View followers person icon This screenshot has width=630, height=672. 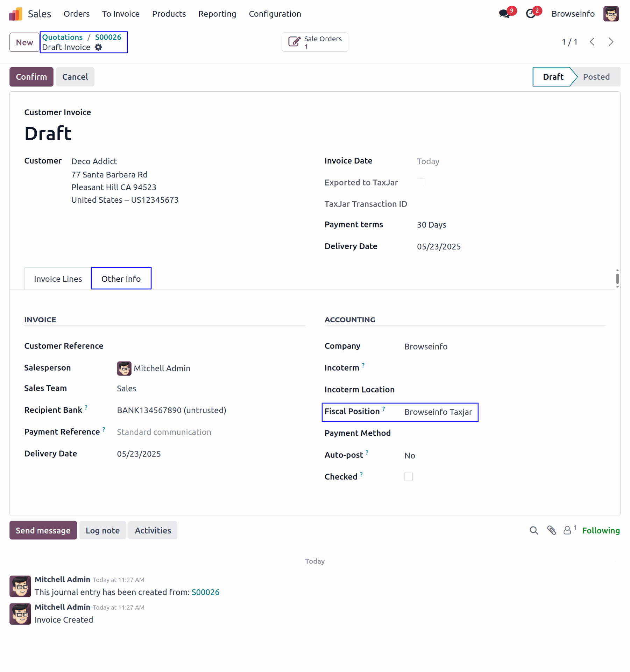[567, 531]
